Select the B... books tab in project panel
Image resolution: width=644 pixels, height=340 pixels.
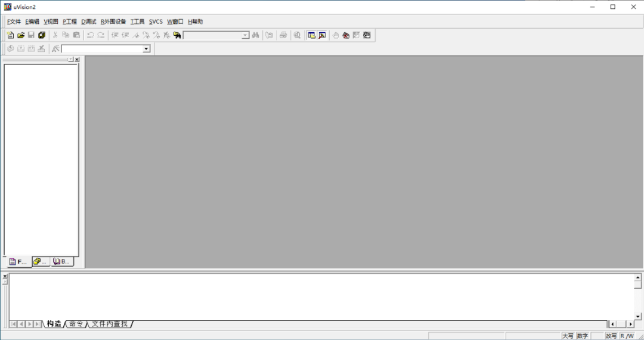pos(61,262)
